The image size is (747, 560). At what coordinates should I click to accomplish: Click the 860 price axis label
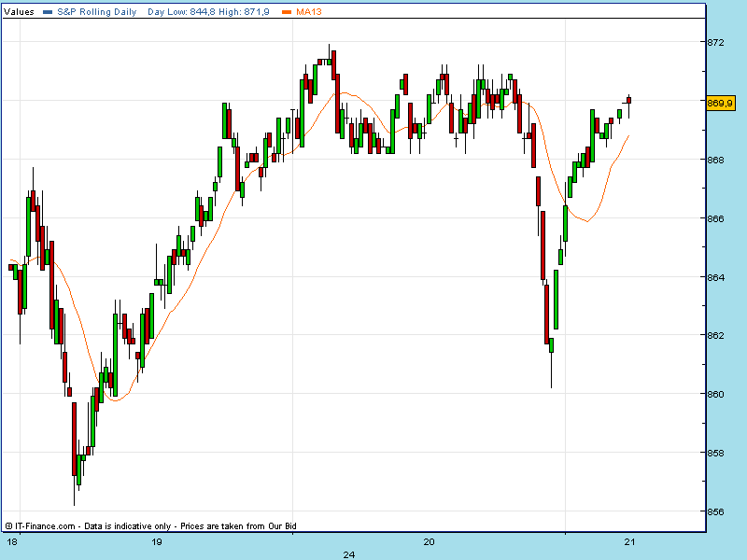click(x=715, y=394)
